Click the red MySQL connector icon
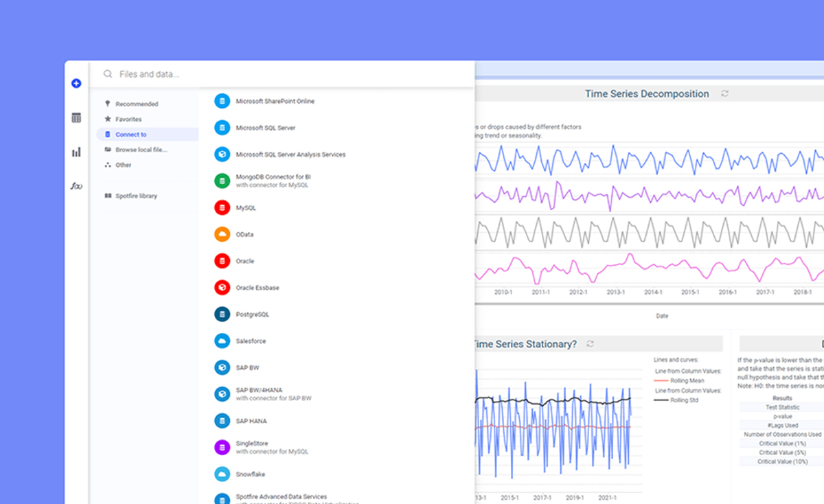The width and height of the screenshot is (824, 504). tap(221, 207)
